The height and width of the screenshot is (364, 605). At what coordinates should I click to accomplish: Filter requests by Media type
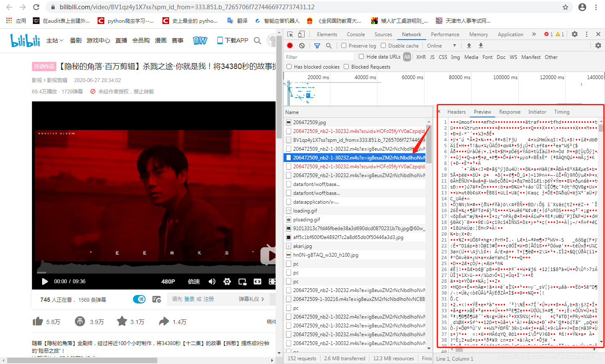471,57
